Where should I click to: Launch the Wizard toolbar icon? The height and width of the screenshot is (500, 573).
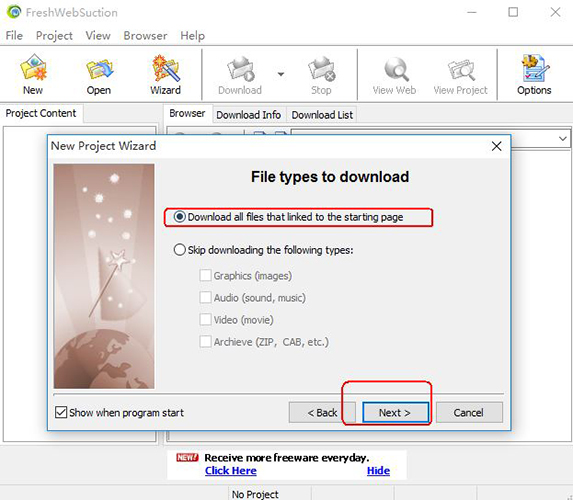point(166,75)
